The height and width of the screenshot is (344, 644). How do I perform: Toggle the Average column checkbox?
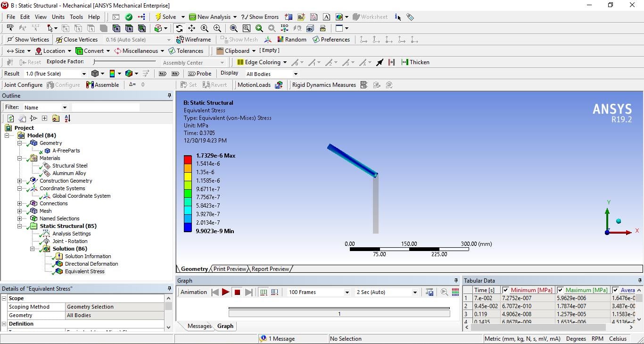pyautogui.click(x=615, y=290)
